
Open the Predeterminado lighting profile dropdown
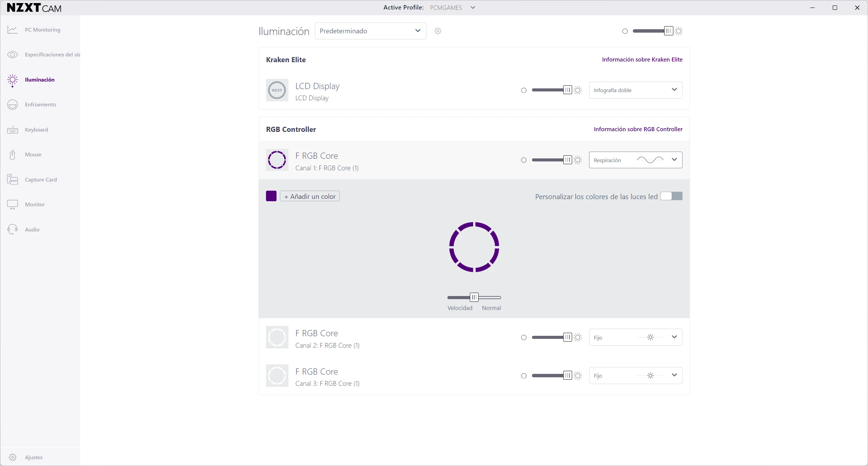click(370, 31)
